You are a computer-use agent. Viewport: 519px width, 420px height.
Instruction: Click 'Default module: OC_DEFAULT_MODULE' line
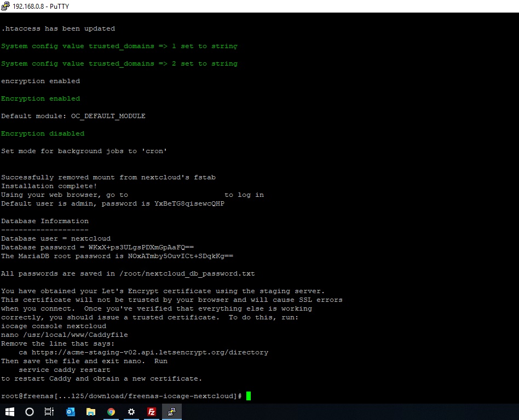73,116
